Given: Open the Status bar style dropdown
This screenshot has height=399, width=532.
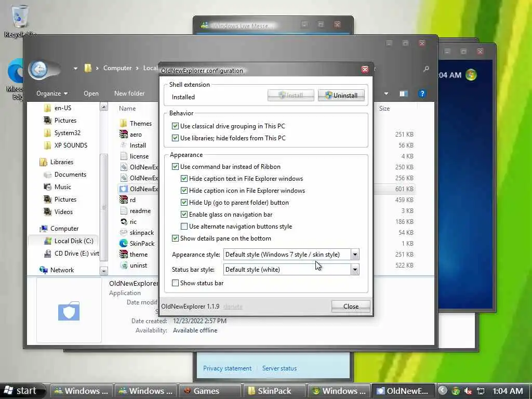Looking at the screenshot, I should (355, 270).
